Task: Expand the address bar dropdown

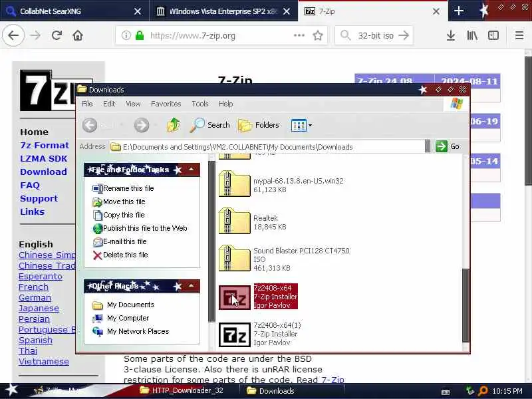Action: click(428, 146)
